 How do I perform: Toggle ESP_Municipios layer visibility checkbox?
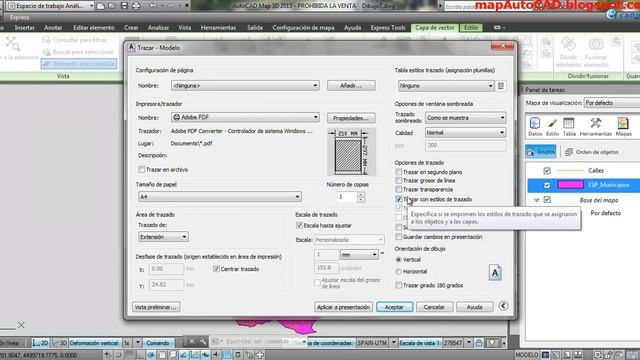pos(547,185)
